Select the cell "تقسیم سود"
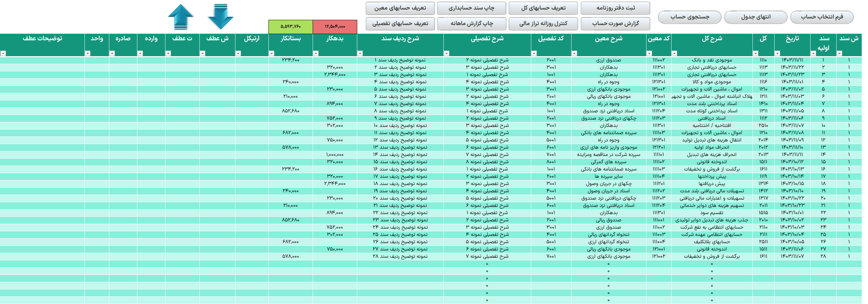The width and height of the screenshot is (868, 304). click(x=712, y=213)
